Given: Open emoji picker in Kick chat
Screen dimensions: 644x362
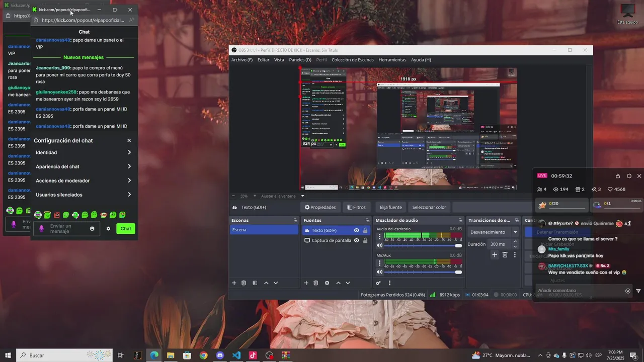Looking at the screenshot, I should (x=92, y=229).
